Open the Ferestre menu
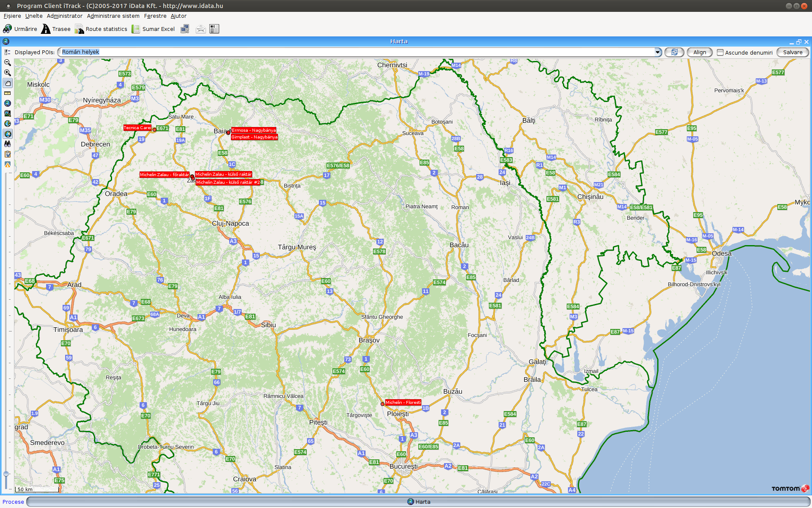The image size is (812, 508). (155, 16)
